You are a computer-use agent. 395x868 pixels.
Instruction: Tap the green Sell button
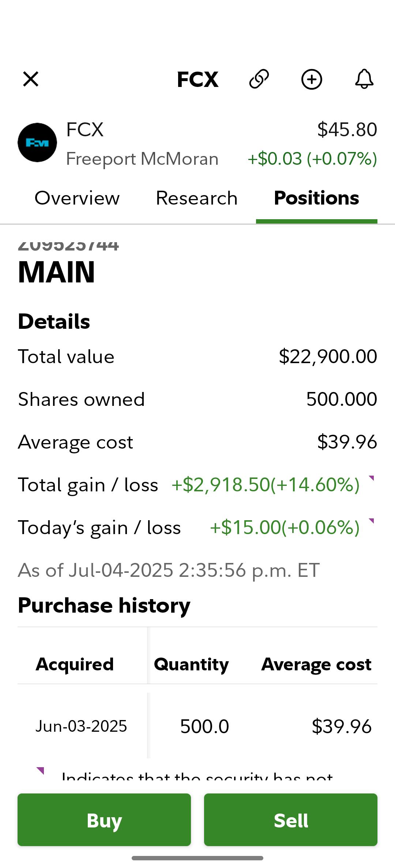[x=291, y=820]
